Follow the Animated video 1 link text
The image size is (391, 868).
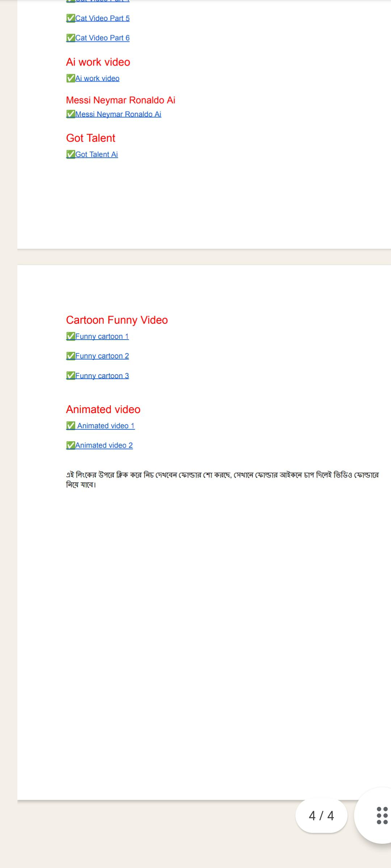(106, 426)
